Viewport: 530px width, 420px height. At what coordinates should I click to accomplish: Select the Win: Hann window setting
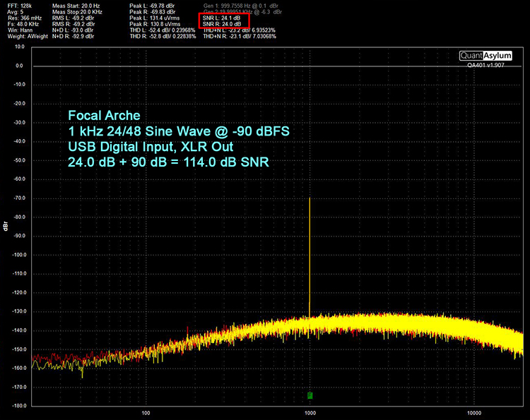pyautogui.click(x=19, y=32)
